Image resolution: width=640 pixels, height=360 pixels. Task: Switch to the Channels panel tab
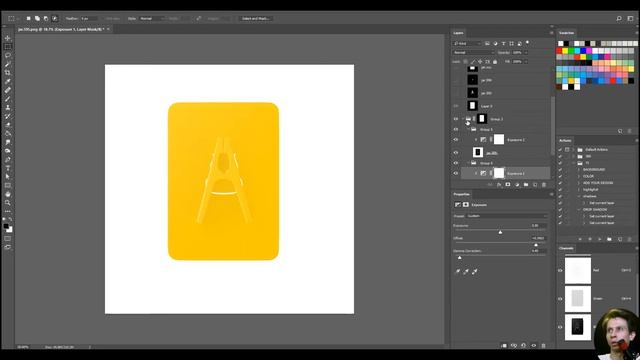point(566,248)
